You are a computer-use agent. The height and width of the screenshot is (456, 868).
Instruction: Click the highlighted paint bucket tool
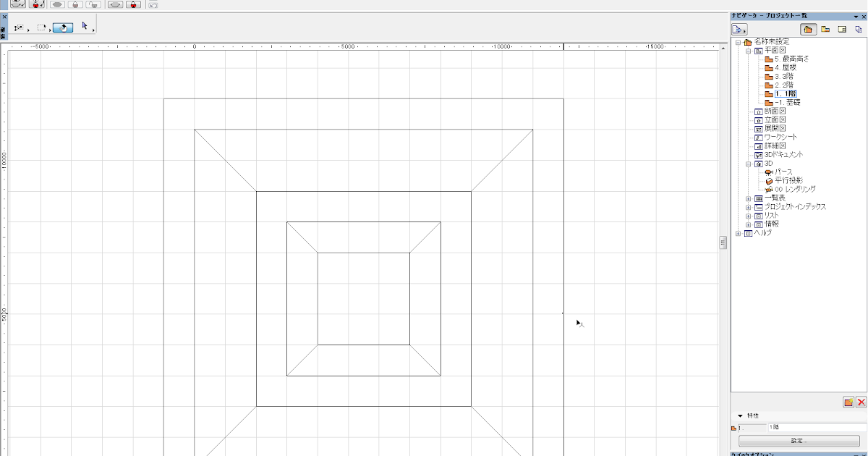(x=63, y=28)
